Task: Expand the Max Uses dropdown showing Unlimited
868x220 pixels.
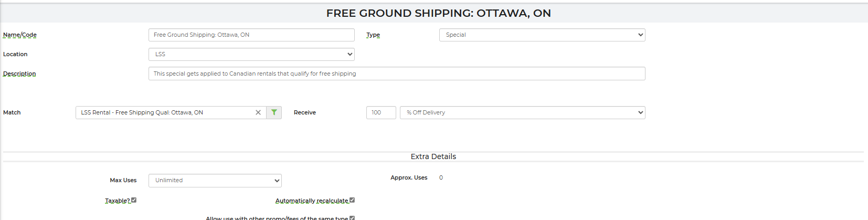Action: coord(215,180)
